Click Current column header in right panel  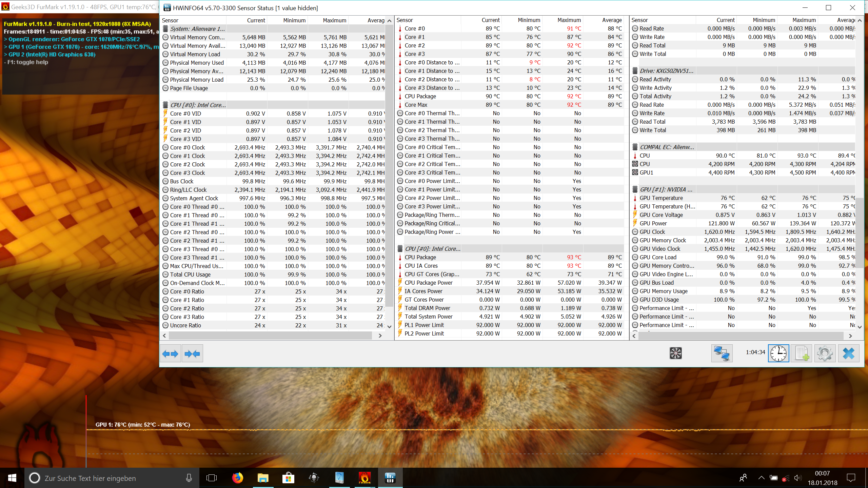click(x=716, y=20)
